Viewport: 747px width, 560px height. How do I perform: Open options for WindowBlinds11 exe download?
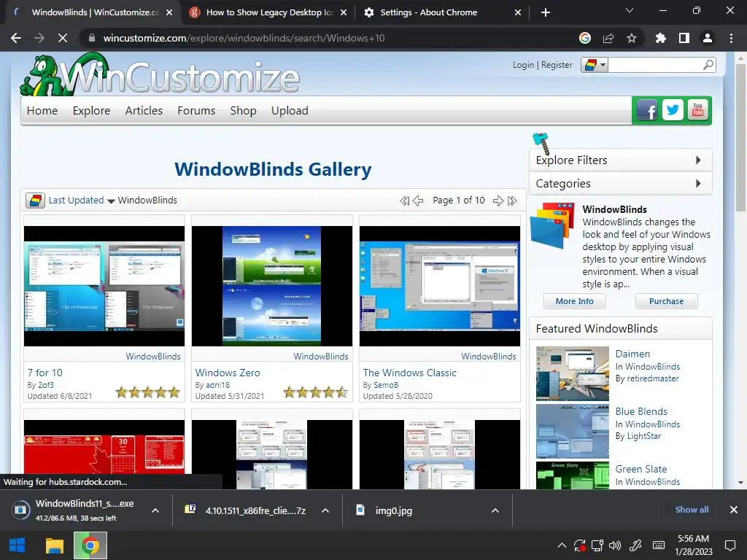coord(155,510)
